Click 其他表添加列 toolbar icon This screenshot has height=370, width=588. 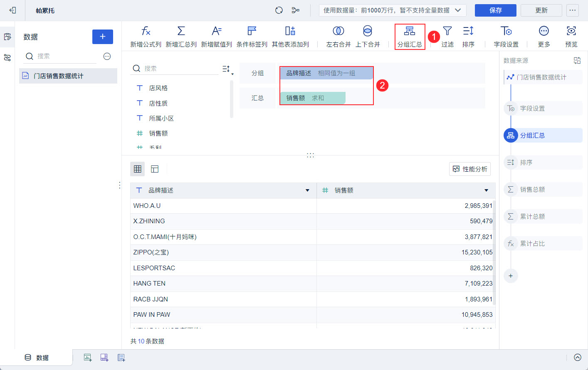coord(290,37)
